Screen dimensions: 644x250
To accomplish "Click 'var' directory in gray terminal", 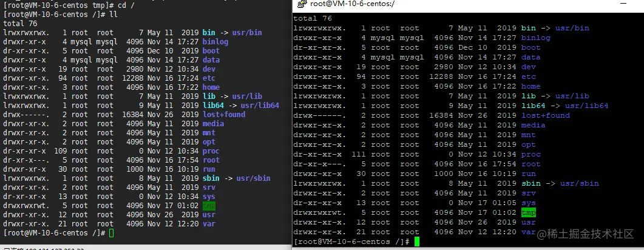I will (209, 224).
